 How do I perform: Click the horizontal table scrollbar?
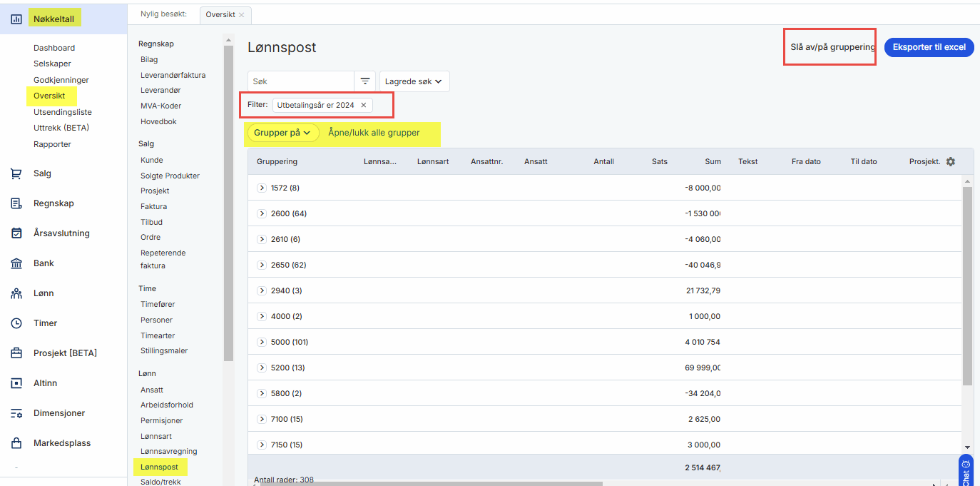click(x=428, y=483)
